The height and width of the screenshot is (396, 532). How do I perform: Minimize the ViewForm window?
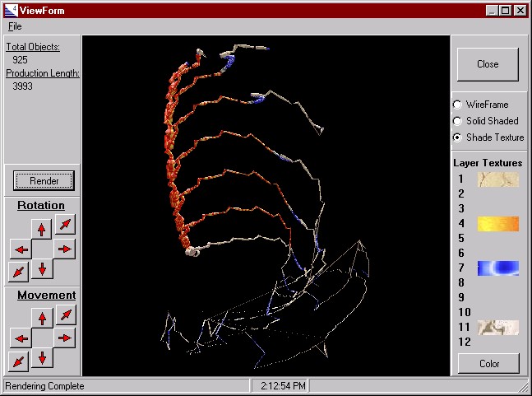[x=491, y=10]
